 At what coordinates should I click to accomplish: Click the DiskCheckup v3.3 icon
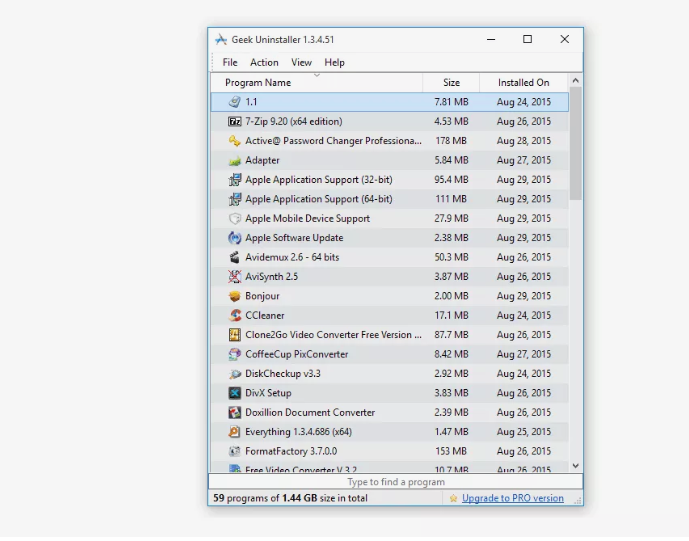click(235, 374)
